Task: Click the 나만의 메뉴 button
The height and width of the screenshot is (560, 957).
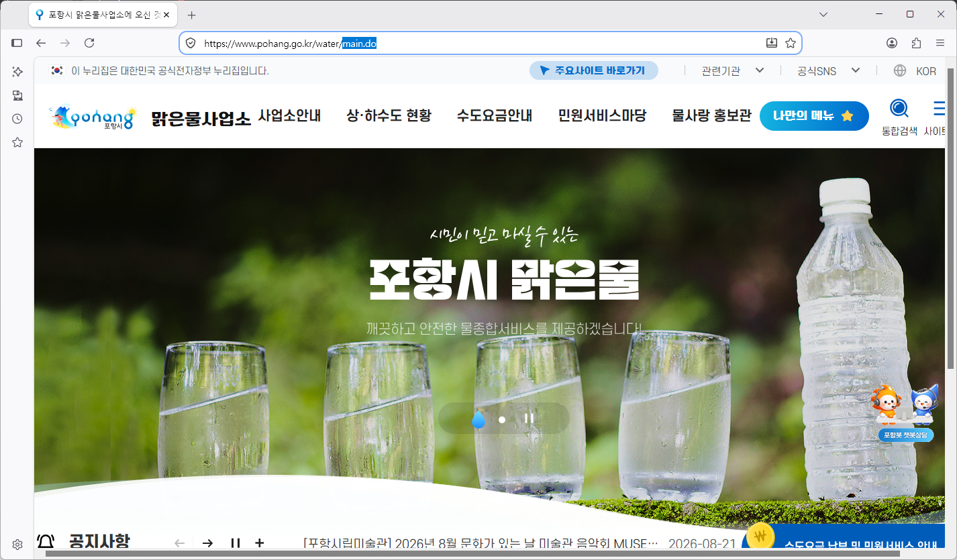Action: [814, 116]
